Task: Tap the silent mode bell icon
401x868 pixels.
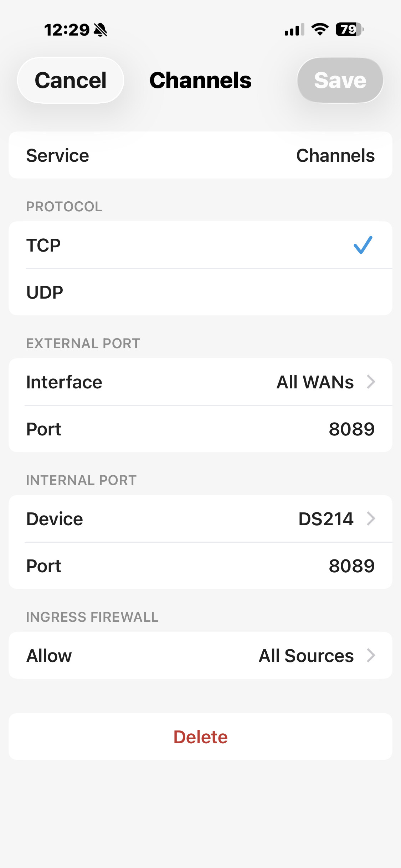Action: point(101,30)
